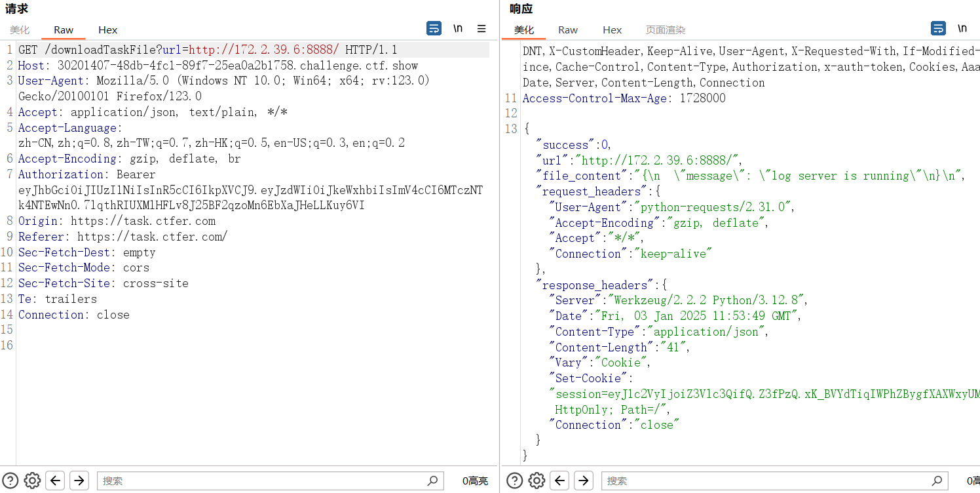Image resolution: width=980 pixels, height=493 pixels.
Task: Click "Connection":"keep-alive" in response JSON
Action: pos(631,254)
